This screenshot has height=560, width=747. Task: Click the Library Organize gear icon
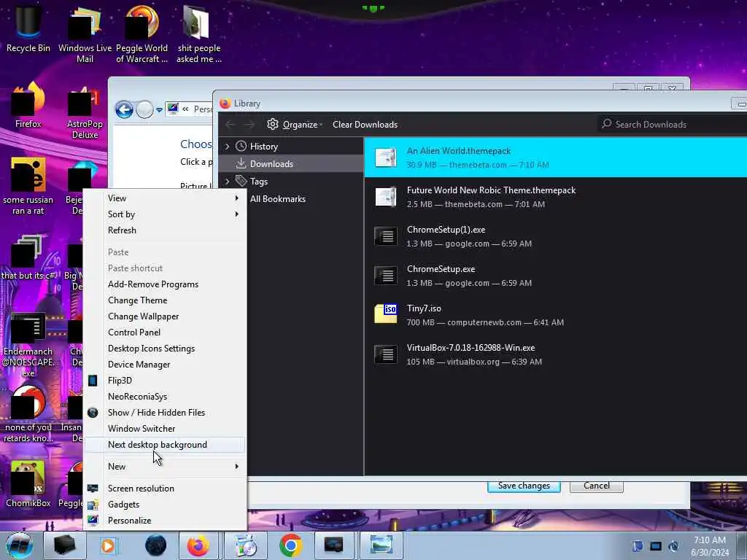coord(273,124)
